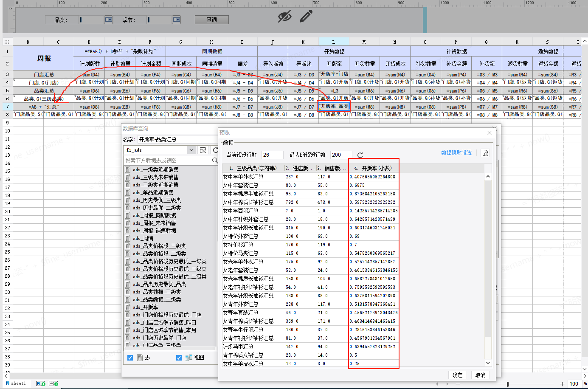Image resolution: width=588 pixels, height=389 pixels.
Task: Click the pencil edit icon
Action: (x=306, y=17)
